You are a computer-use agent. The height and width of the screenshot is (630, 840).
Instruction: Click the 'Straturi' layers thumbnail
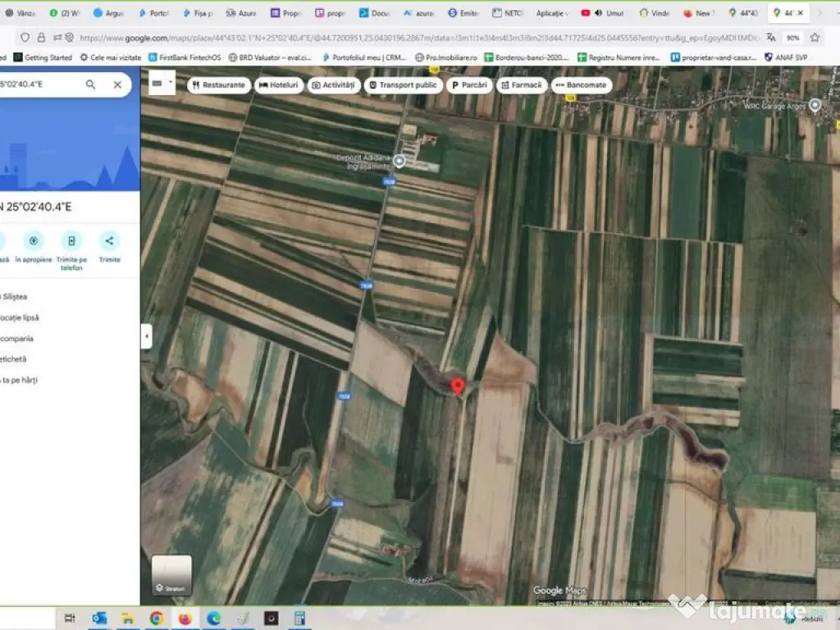171,575
